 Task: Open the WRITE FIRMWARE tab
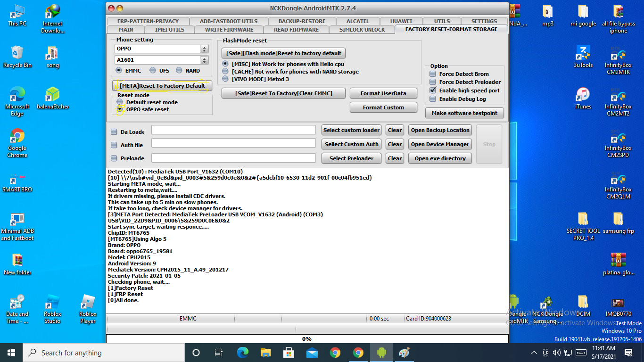[229, 29]
